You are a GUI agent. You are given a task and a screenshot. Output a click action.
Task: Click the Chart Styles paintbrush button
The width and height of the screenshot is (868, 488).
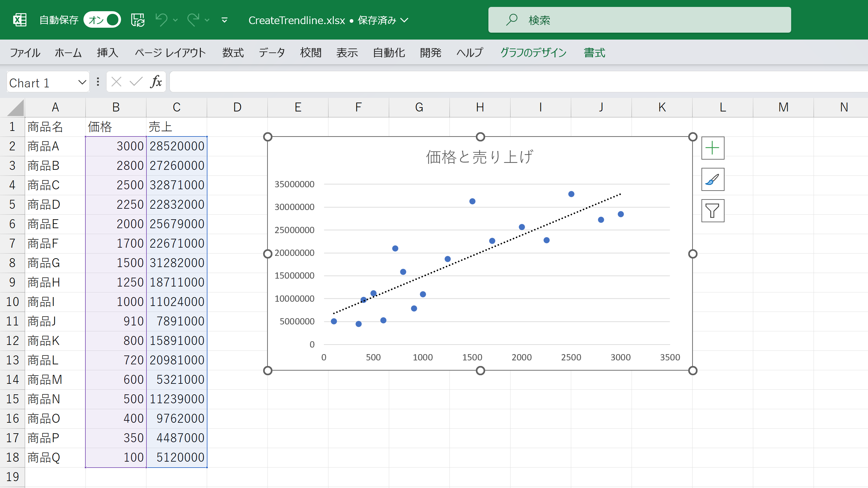(x=713, y=179)
